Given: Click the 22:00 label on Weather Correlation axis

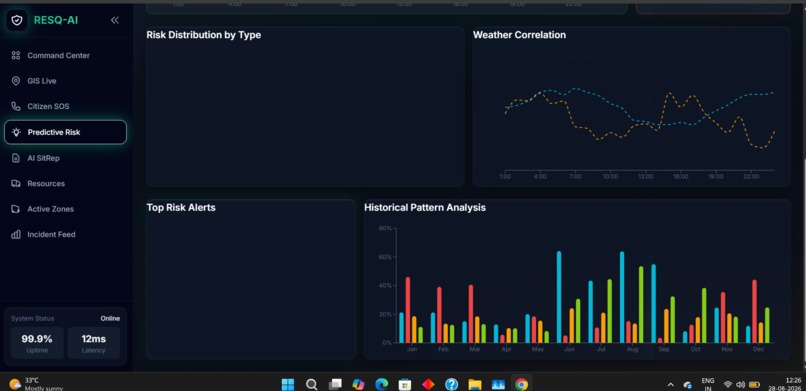Looking at the screenshot, I should point(751,177).
